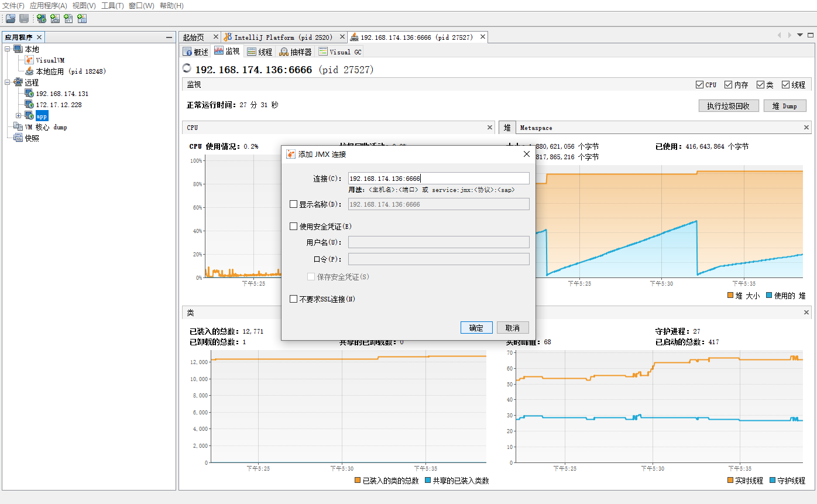Open the 文件(F) menu
817x504 pixels.
click(x=13, y=5)
